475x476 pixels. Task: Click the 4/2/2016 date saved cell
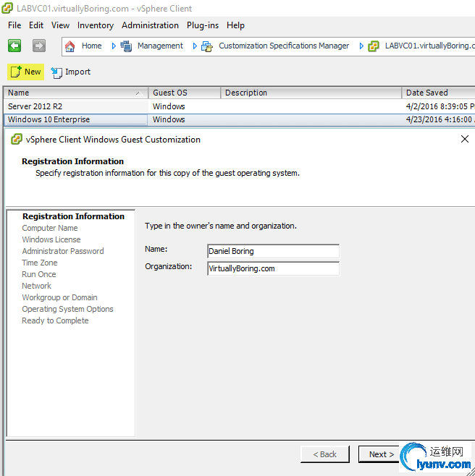pos(440,106)
